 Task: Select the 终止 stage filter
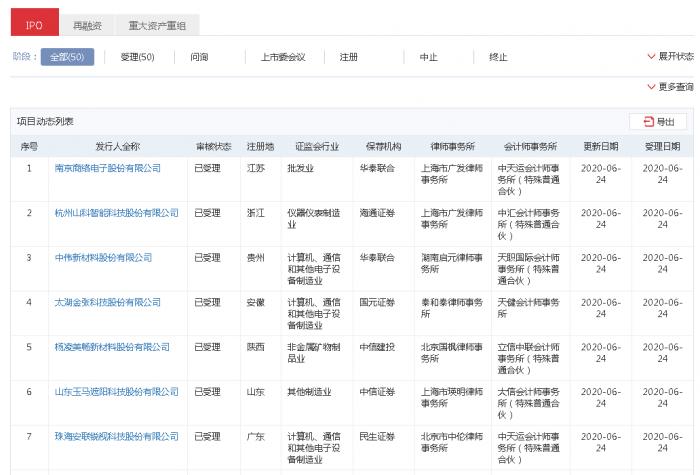[498, 57]
